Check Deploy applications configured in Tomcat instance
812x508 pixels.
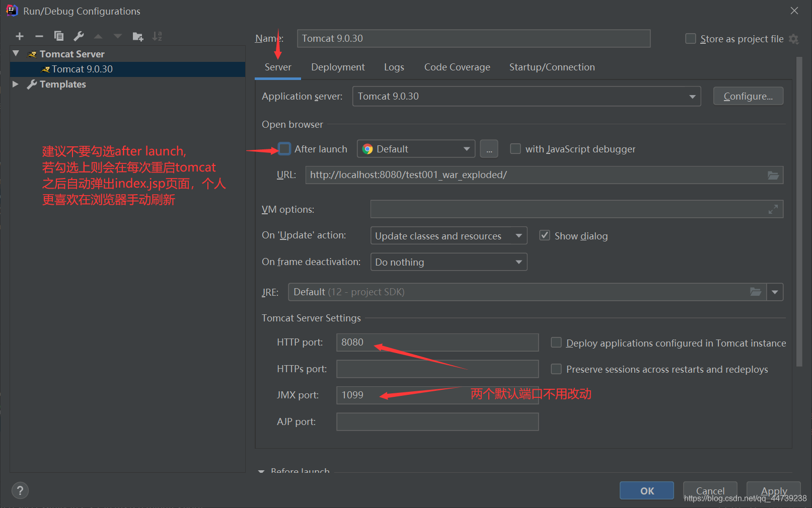click(556, 343)
